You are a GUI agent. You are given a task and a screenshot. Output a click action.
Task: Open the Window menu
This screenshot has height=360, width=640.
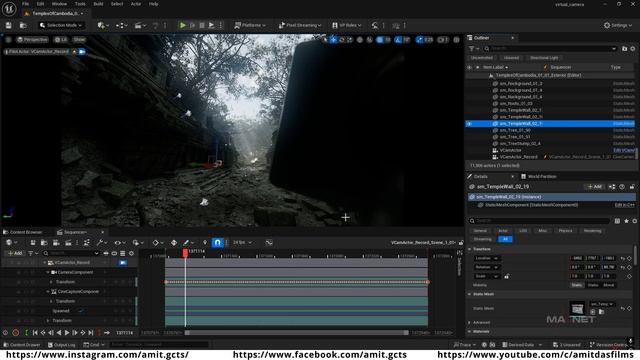(60, 4)
